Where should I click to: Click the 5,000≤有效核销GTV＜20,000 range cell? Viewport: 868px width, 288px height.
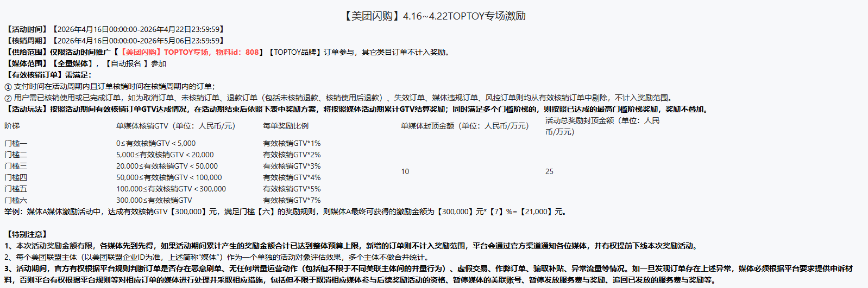pos(165,155)
